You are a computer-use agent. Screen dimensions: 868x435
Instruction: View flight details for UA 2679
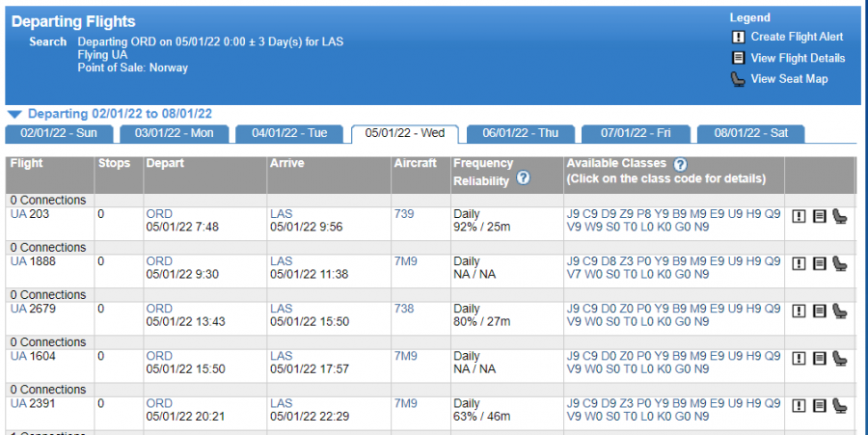point(819,311)
